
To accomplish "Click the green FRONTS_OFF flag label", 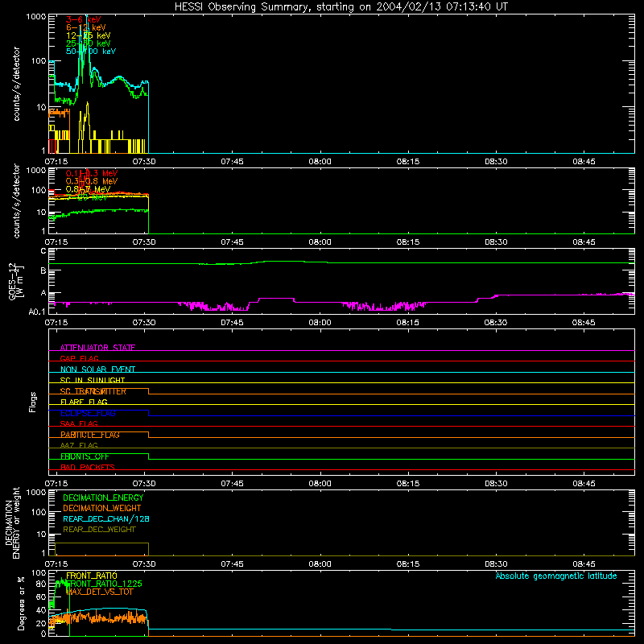I will coord(85,456).
